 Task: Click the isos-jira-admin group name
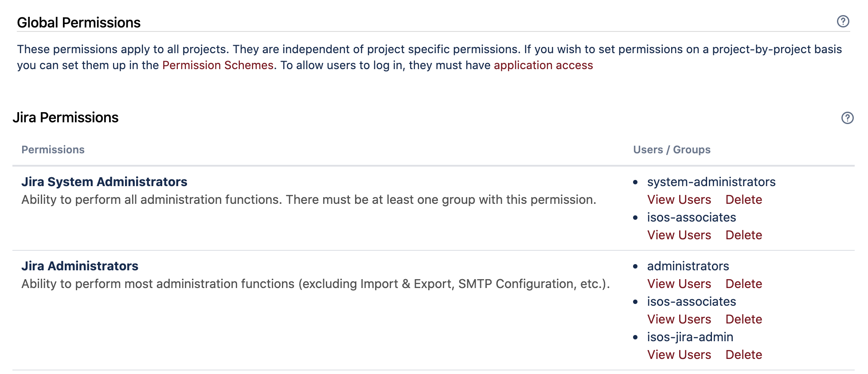point(690,337)
